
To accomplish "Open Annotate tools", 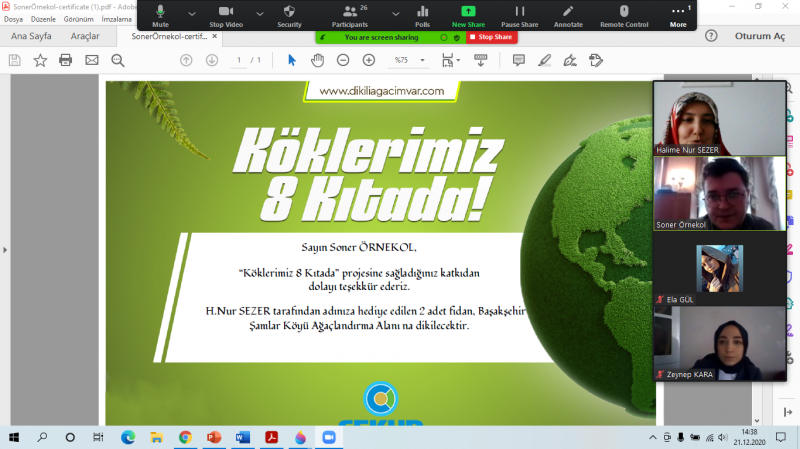I will (567, 14).
